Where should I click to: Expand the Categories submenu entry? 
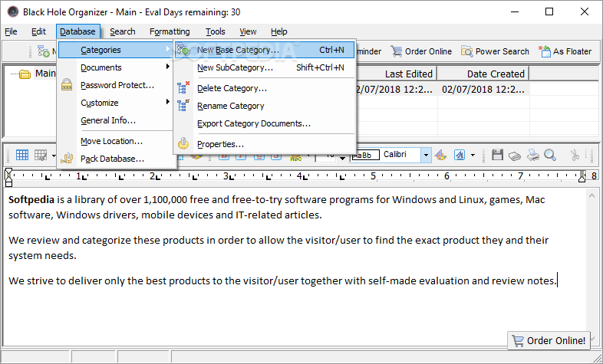click(116, 50)
